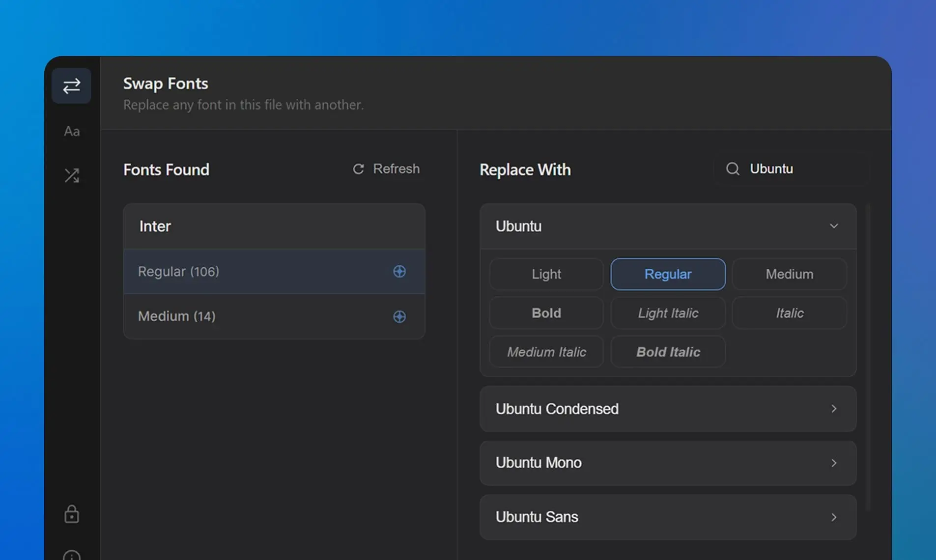Click the Replace With list scrollbar

(x=868, y=359)
